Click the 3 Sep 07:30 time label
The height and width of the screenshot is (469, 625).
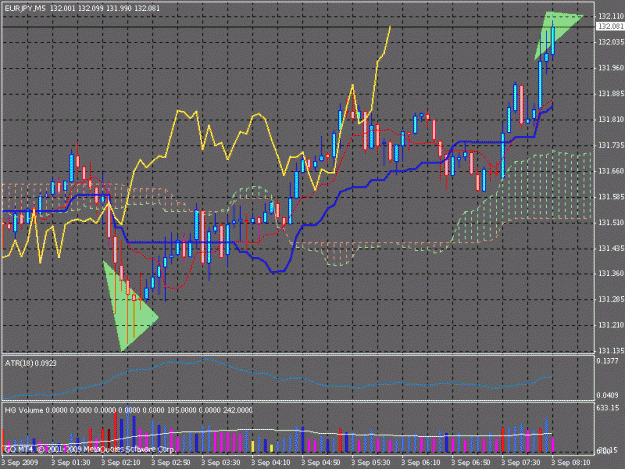(521, 462)
